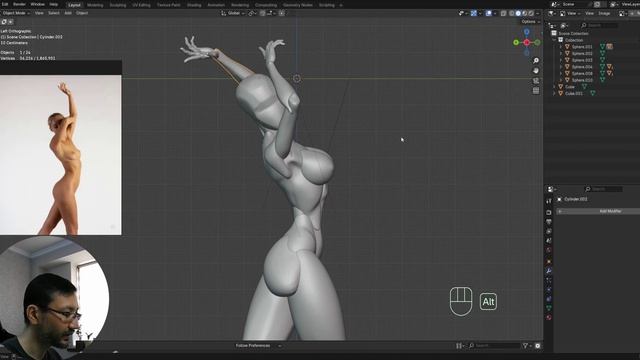
Task: Open the Physics properties tab
Action: (x=549, y=289)
